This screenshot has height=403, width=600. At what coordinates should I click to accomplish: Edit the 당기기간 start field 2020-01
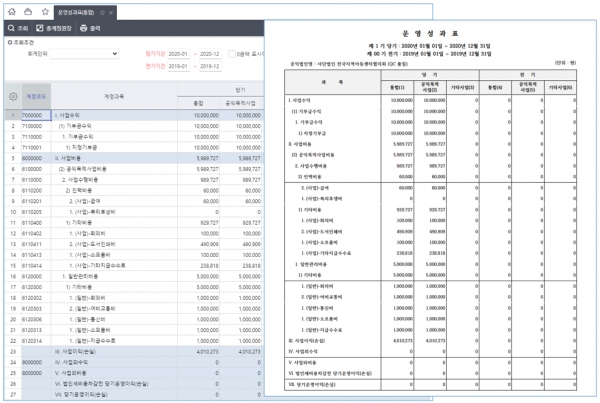[x=179, y=54]
